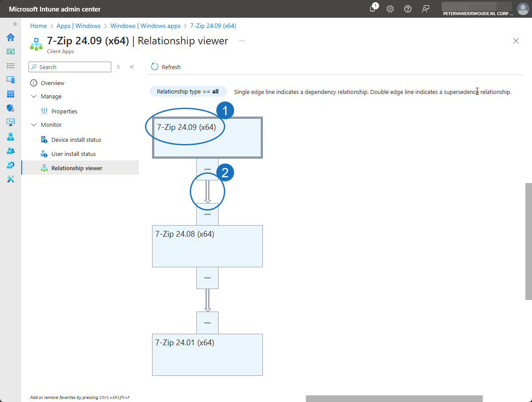Click the horizontal scrollbar thumb
This screenshot has height=402, width=532.
[x=394, y=398]
